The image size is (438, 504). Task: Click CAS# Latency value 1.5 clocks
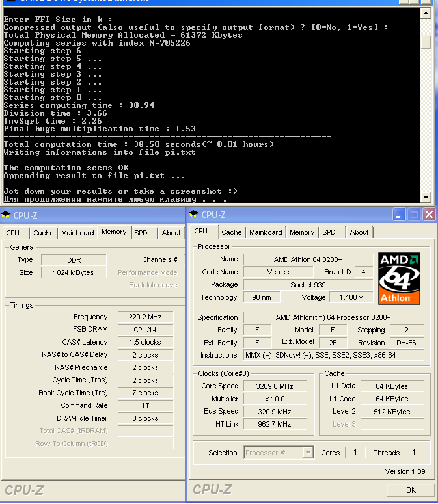(x=145, y=342)
